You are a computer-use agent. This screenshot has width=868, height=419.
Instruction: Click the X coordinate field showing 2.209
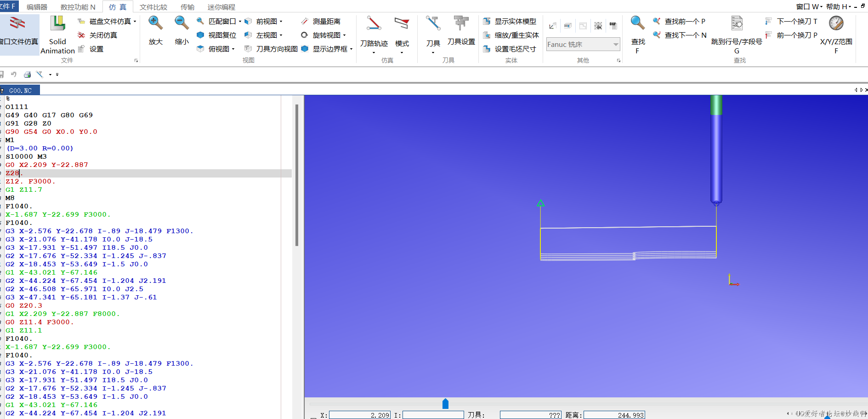[360, 415]
